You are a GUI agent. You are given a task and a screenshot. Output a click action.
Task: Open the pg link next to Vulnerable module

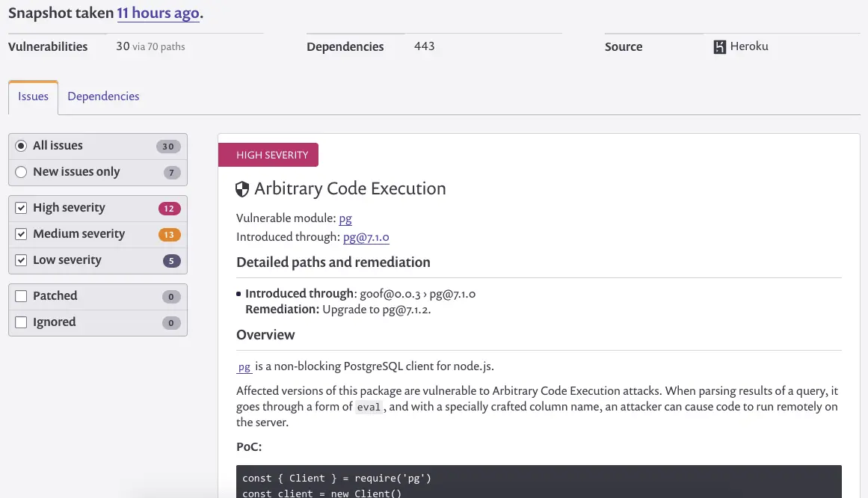pyautogui.click(x=345, y=218)
